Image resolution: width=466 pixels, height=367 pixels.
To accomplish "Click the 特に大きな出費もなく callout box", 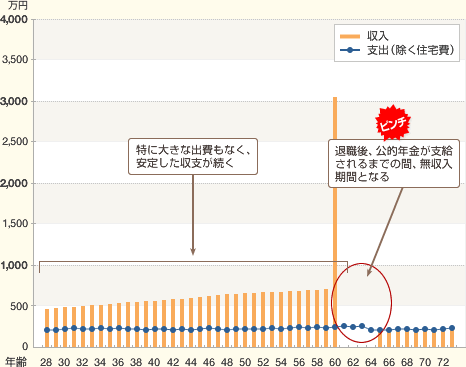I will click(x=193, y=157).
